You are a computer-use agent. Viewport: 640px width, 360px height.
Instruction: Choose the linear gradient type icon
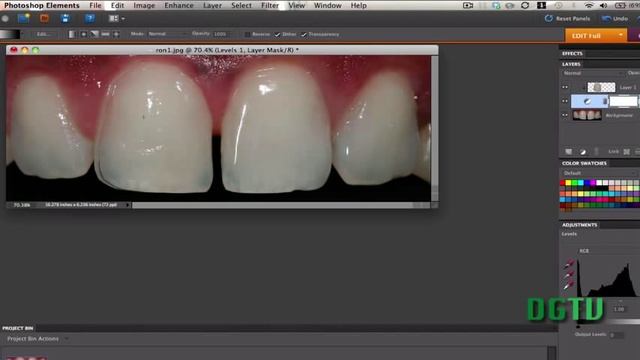[x=72, y=34]
